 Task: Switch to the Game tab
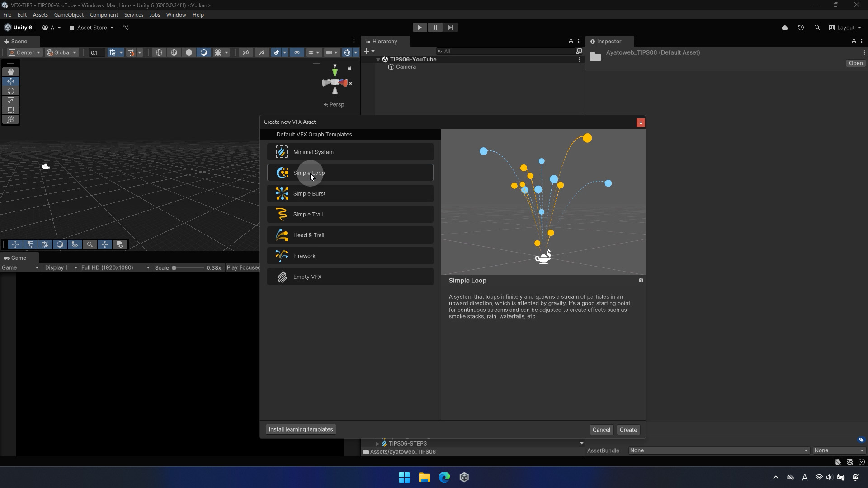point(15,258)
